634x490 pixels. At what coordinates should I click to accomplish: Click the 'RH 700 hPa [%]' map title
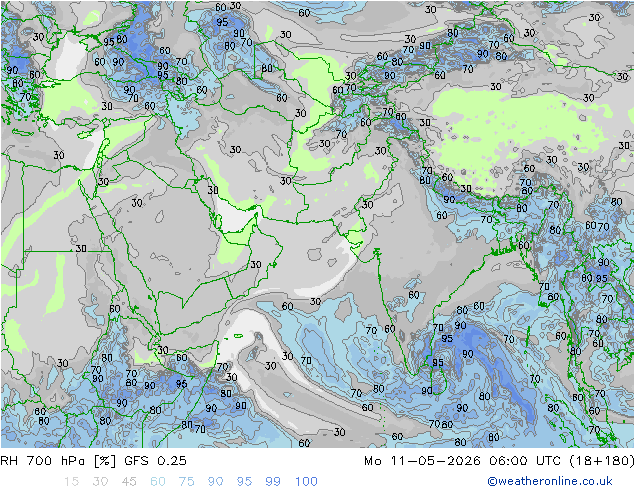click(58, 461)
